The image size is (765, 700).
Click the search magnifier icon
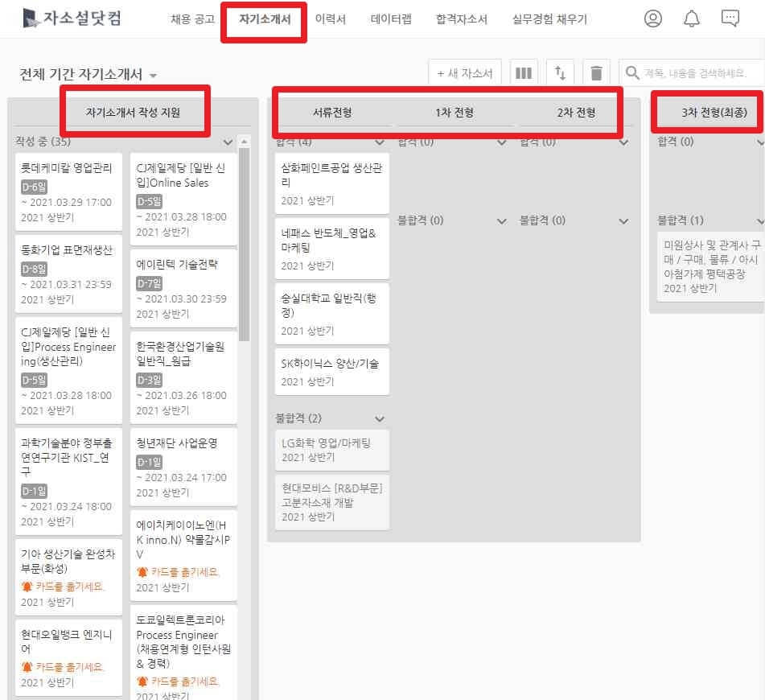[632, 73]
